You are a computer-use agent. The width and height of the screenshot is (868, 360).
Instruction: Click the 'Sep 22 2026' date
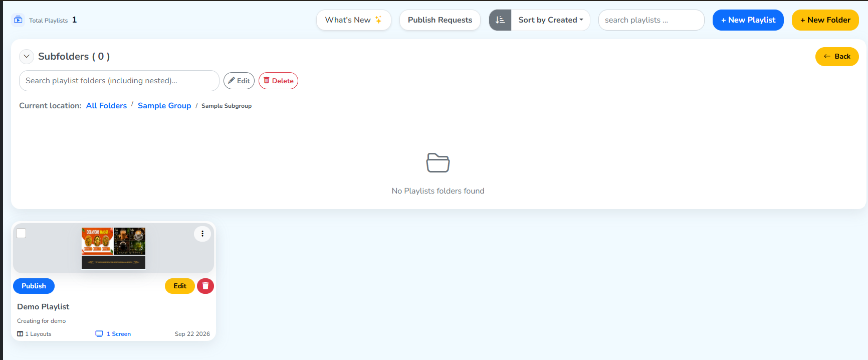tap(192, 334)
